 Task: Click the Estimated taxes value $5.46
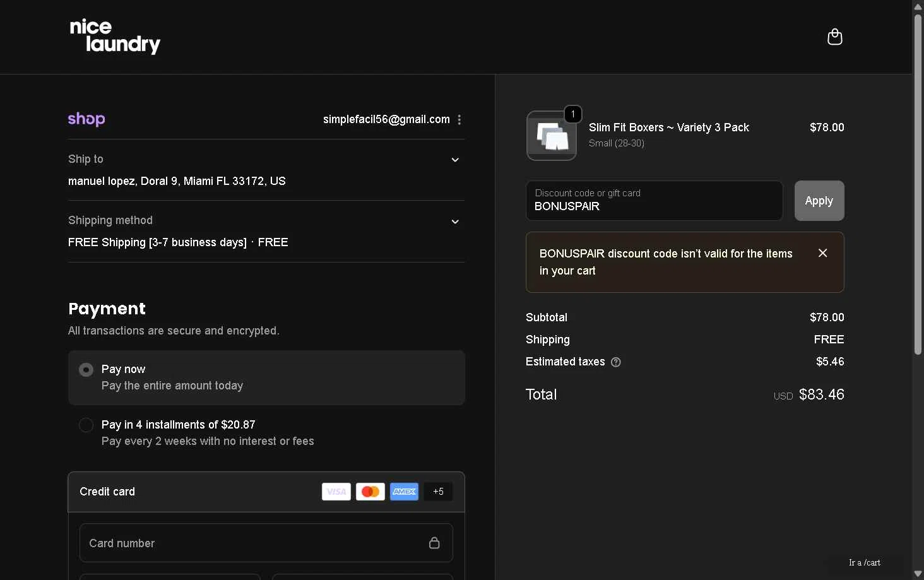(x=830, y=362)
